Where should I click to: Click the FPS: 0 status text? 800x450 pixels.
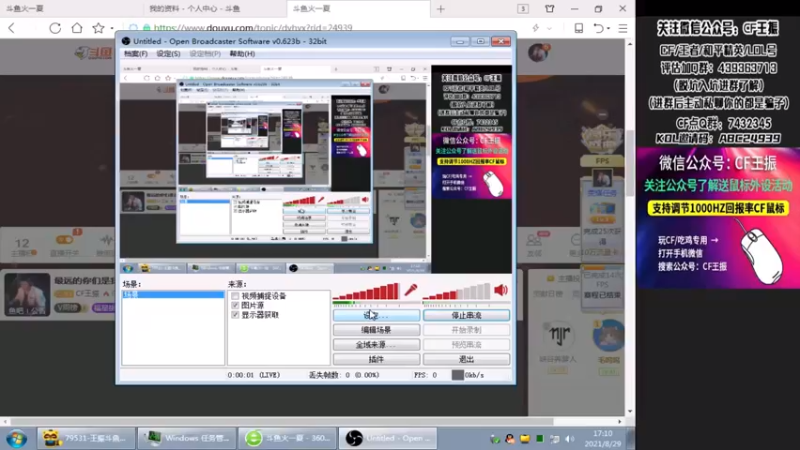tap(426, 375)
